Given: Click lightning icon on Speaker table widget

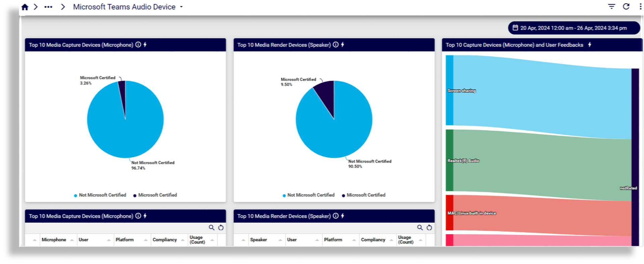Looking at the screenshot, I should pyautogui.click(x=343, y=216).
